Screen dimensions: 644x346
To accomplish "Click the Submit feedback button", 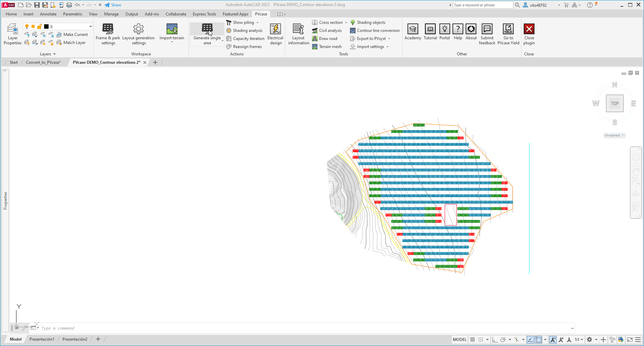I will tap(487, 34).
